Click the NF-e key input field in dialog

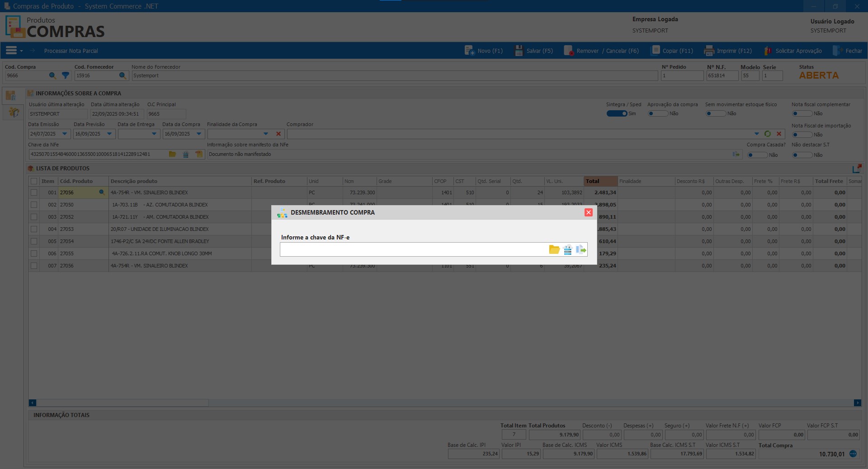(x=412, y=249)
